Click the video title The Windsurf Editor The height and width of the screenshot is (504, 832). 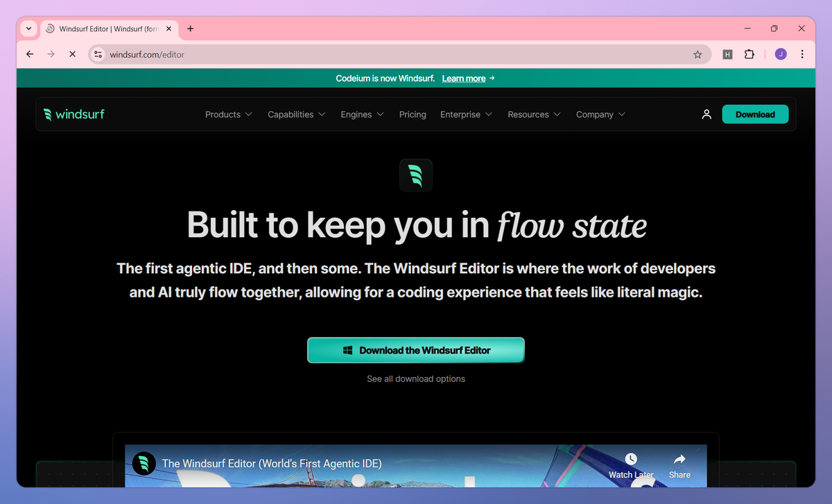[272, 463]
